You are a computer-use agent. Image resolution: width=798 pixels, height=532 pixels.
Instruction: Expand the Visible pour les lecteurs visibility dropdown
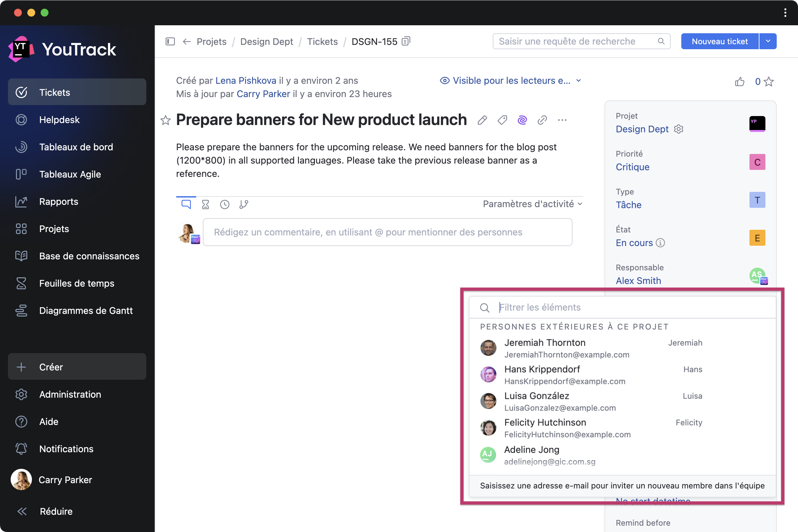(511, 81)
